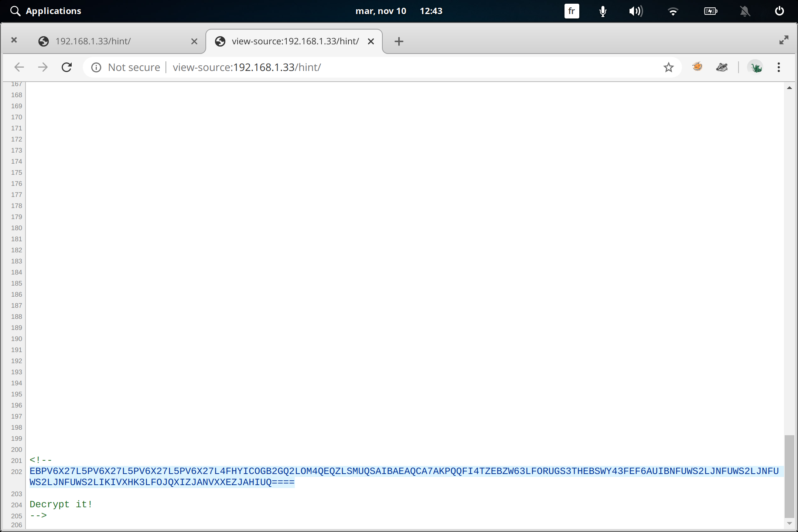Click the forward navigation arrow
The height and width of the screenshot is (532, 798).
point(43,67)
